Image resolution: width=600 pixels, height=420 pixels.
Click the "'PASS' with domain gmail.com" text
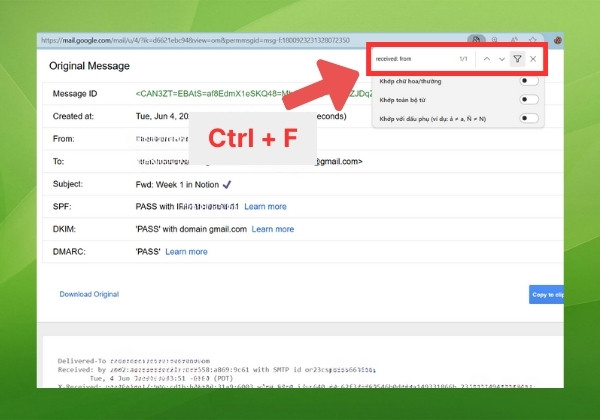coord(191,229)
